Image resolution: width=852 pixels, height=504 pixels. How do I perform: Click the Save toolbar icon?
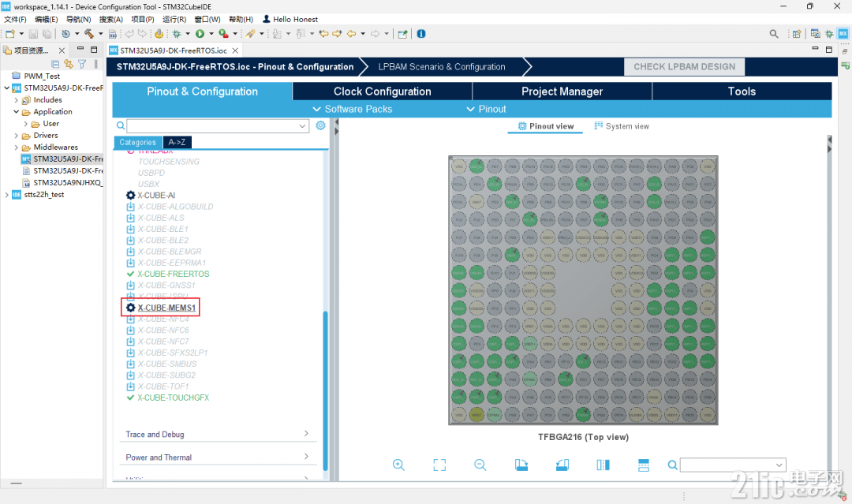33,34
